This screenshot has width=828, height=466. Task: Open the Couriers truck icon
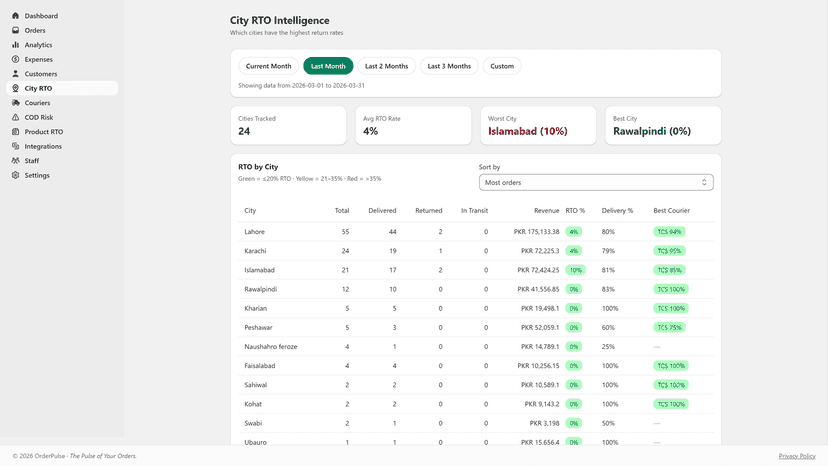pyautogui.click(x=15, y=103)
